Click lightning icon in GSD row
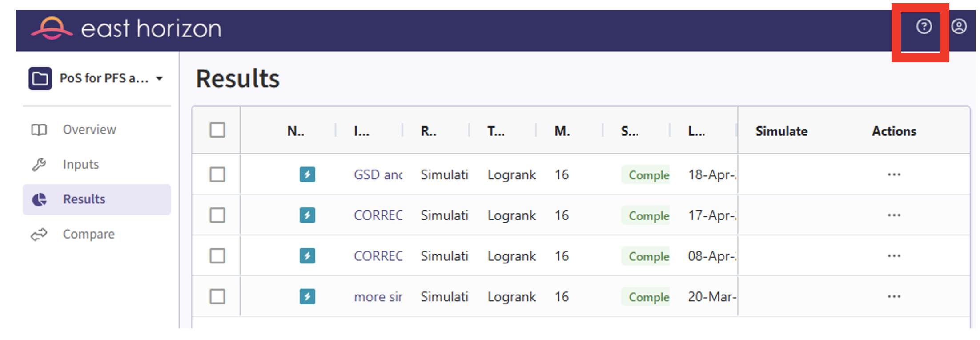 (x=307, y=174)
